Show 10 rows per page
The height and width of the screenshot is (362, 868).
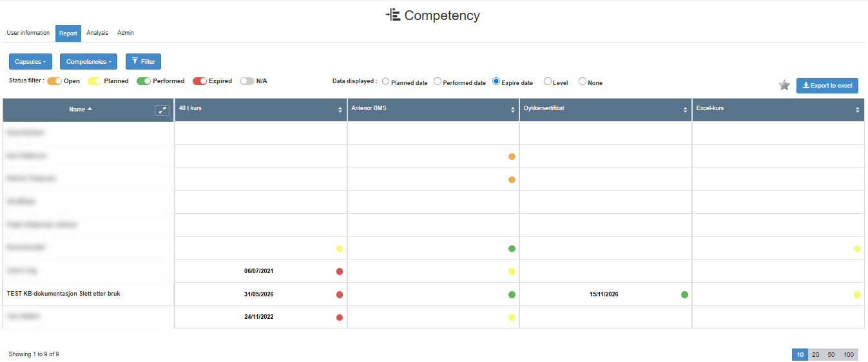[x=800, y=355]
